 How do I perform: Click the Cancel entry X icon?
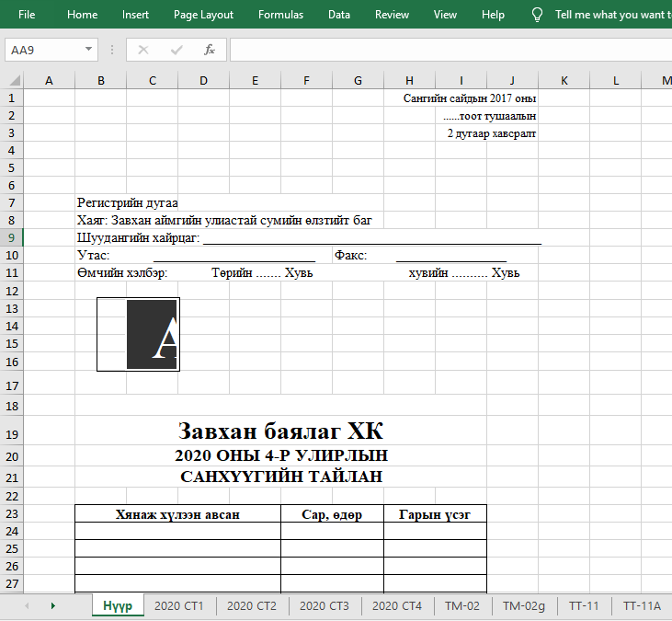[143, 50]
